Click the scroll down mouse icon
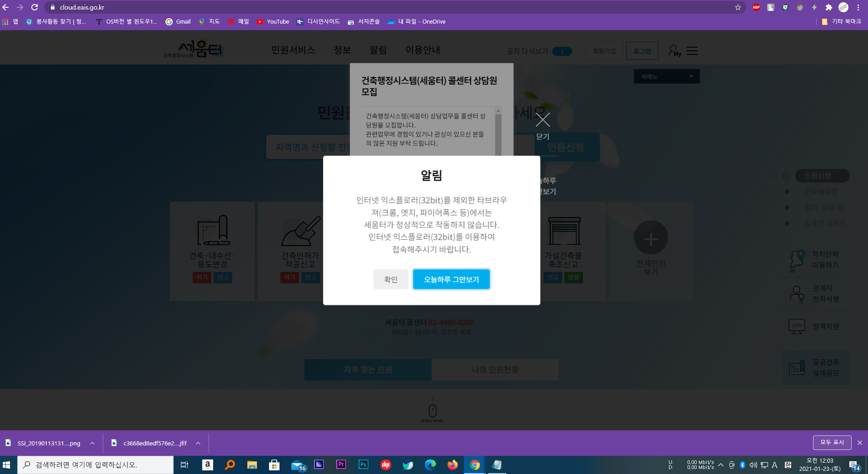This screenshot has width=868, height=474. click(x=432, y=410)
